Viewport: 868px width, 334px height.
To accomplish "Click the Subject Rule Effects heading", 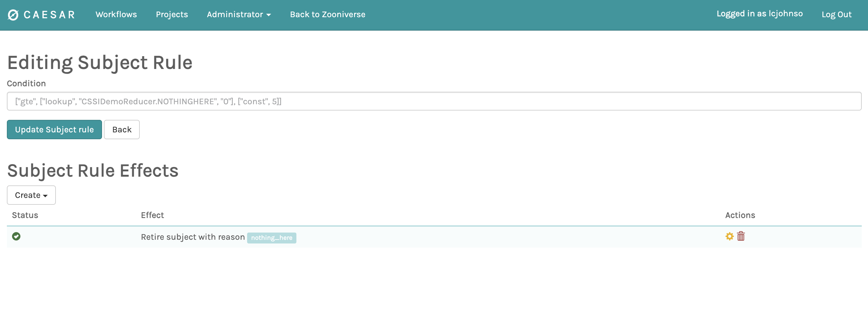I will tap(93, 170).
